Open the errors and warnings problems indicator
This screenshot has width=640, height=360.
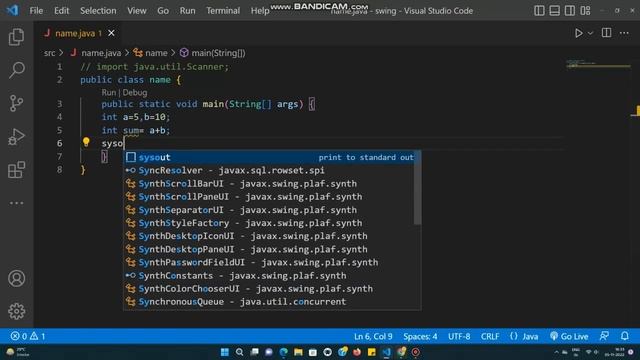click(28, 336)
